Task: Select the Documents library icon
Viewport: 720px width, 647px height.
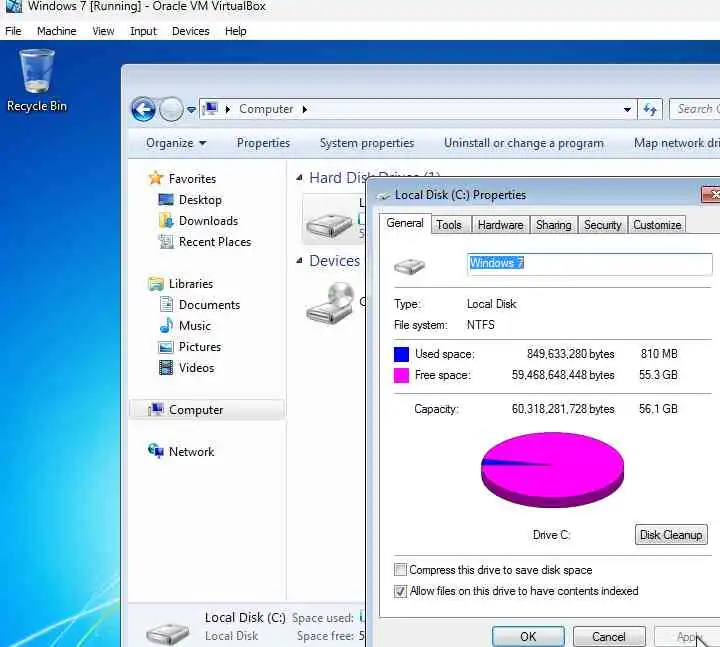Action: pos(166,304)
